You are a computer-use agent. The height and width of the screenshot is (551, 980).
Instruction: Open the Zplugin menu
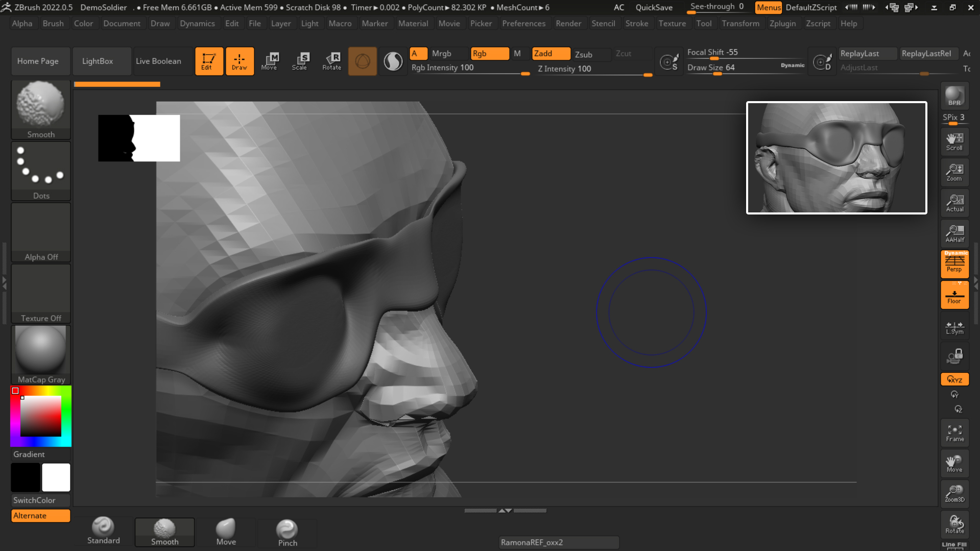tap(782, 23)
